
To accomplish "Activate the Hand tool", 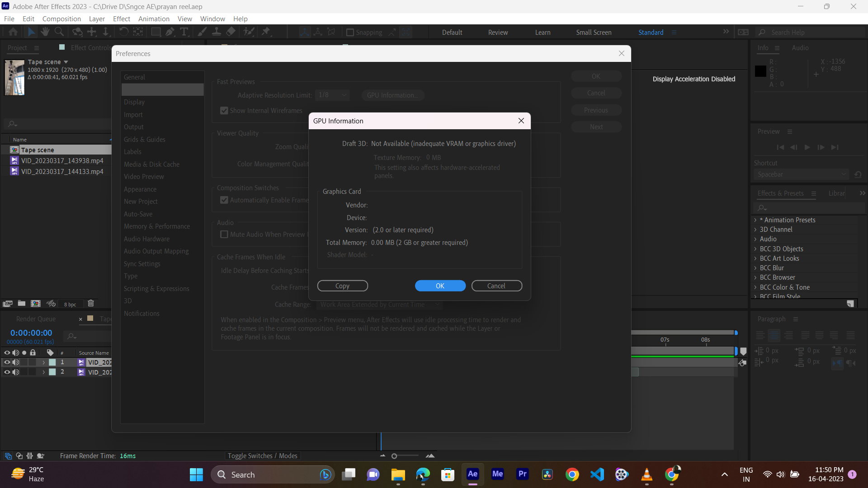I will (45, 32).
